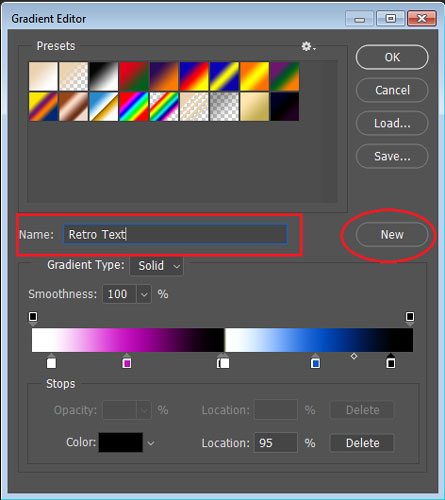Delete the selected color stop
The image size is (445, 500).
(x=362, y=443)
